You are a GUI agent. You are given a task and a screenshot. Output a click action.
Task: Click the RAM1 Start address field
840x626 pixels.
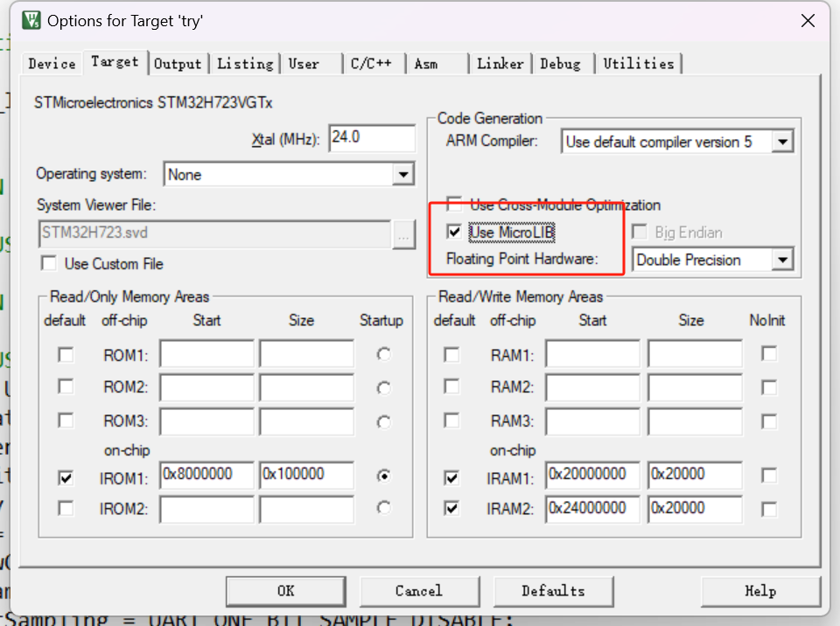tap(592, 353)
